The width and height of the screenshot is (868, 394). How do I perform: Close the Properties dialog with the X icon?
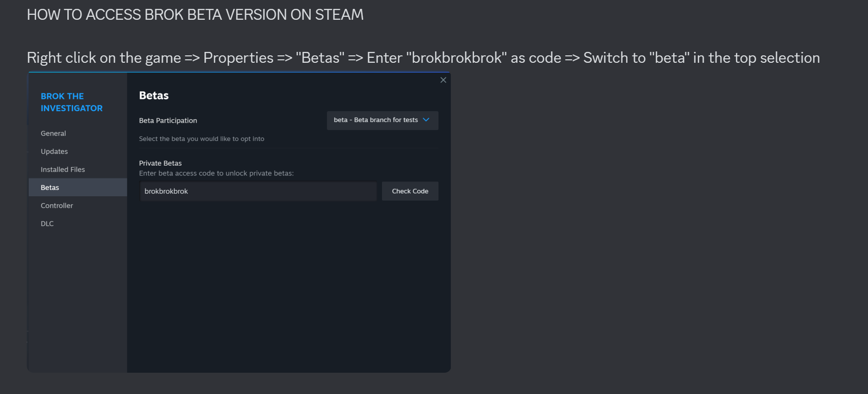pyautogui.click(x=443, y=80)
